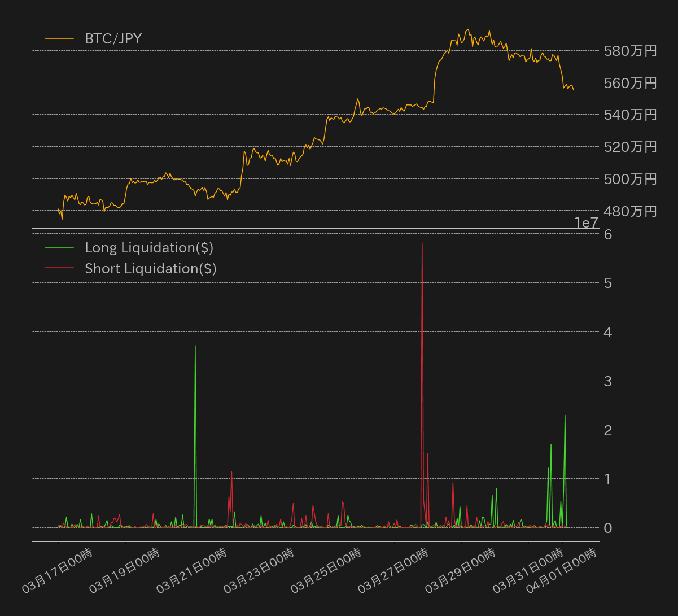
Task: Click the top of the tallest green spike
Action: coord(195,346)
